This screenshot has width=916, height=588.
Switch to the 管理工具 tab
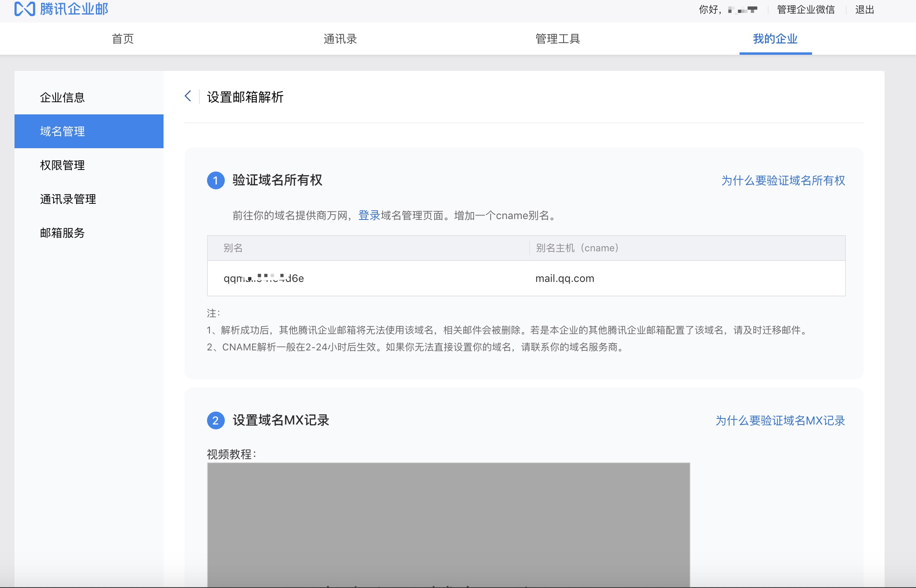(x=558, y=38)
